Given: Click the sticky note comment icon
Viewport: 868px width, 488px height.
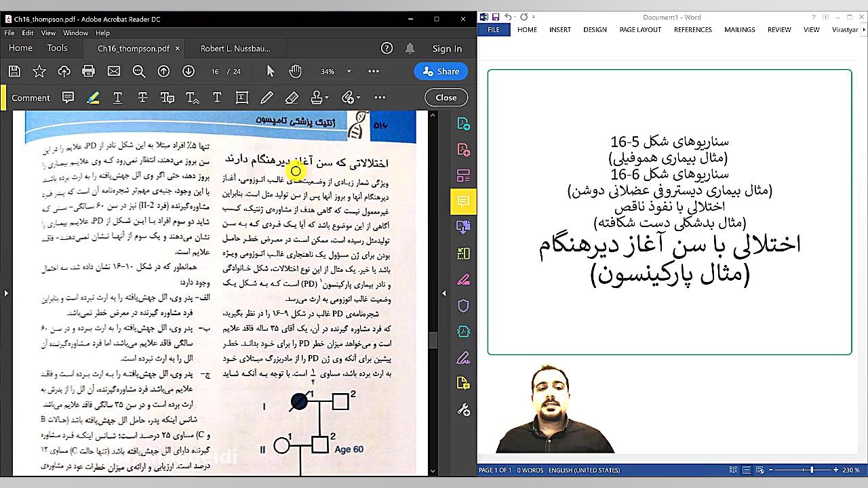Looking at the screenshot, I should tap(68, 98).
